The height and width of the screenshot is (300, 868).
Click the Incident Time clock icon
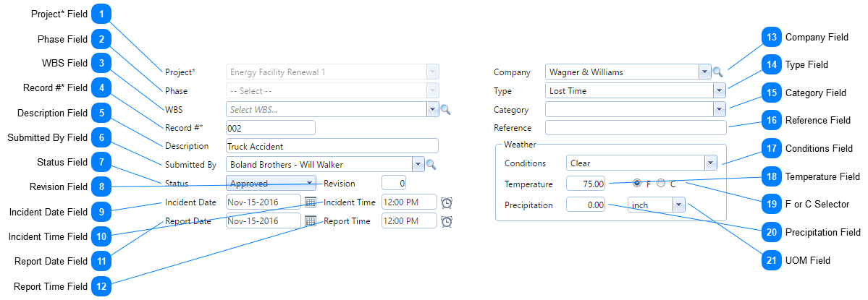(447, 202)
